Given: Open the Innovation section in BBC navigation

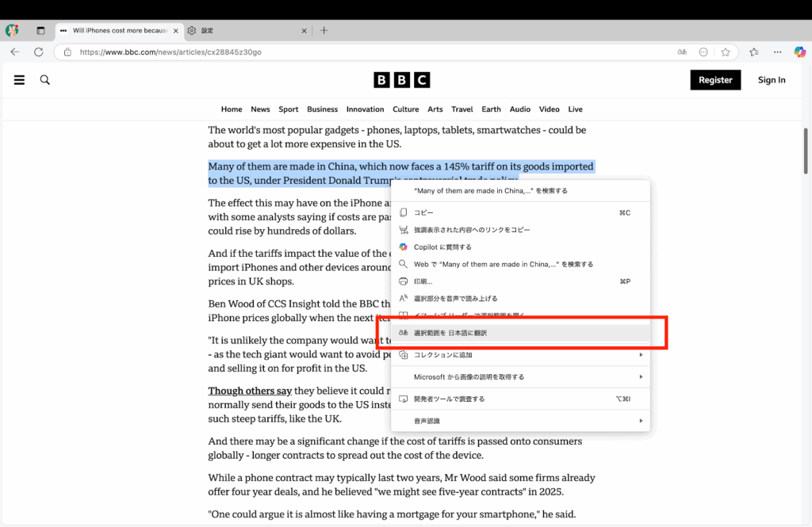Looking at the screenshot, I should [365, 109].
